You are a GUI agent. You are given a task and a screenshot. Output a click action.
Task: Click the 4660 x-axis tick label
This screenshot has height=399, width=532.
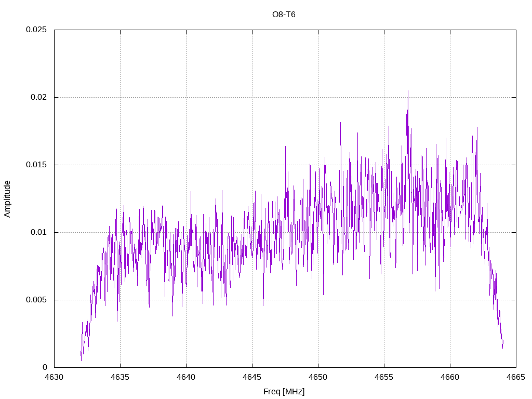[450, 377]
